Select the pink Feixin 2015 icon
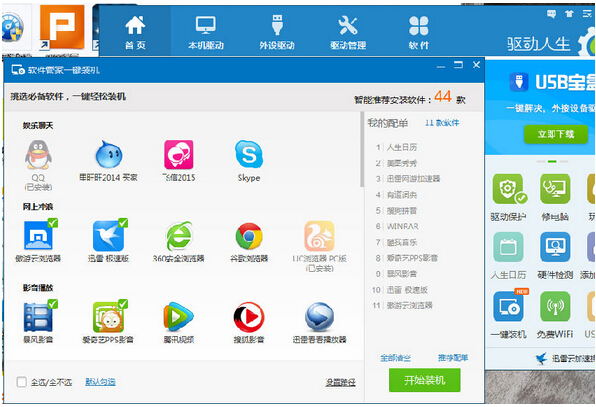This screenshot has height=407, width=596. coord(179,154)
